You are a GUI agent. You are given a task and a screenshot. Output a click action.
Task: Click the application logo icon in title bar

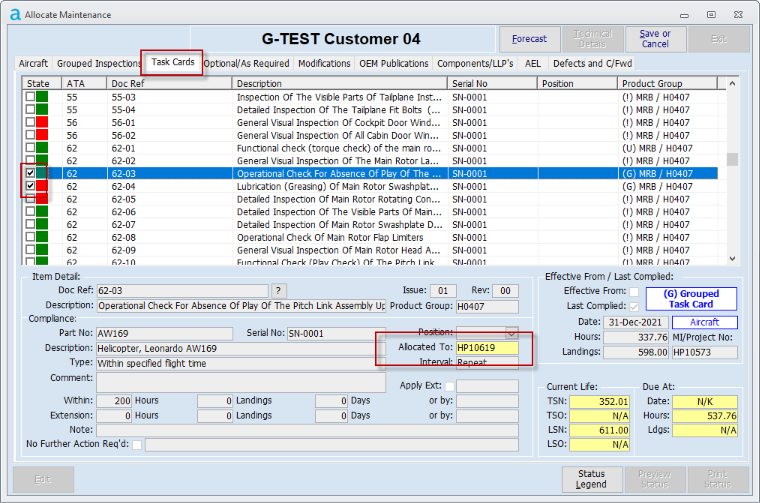pyautogui.click(x=16, y=15)
